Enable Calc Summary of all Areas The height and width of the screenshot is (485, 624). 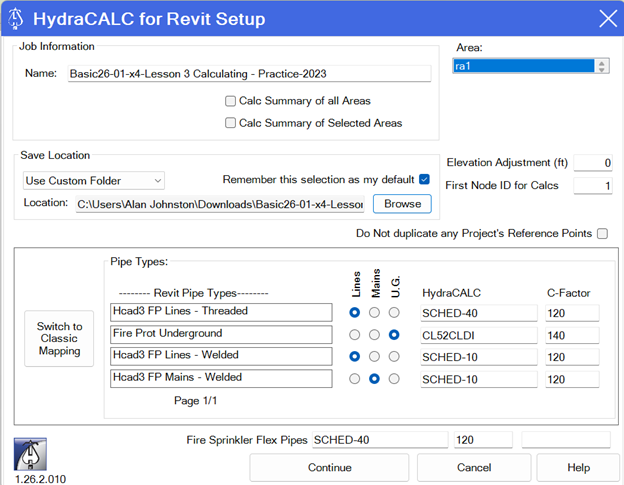pyautogui.click(x=230, y=101)
